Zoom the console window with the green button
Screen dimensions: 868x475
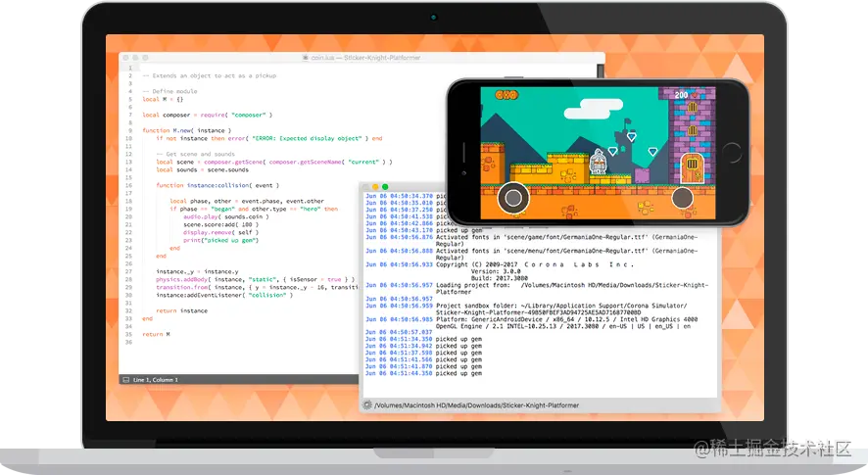(385, 187)
